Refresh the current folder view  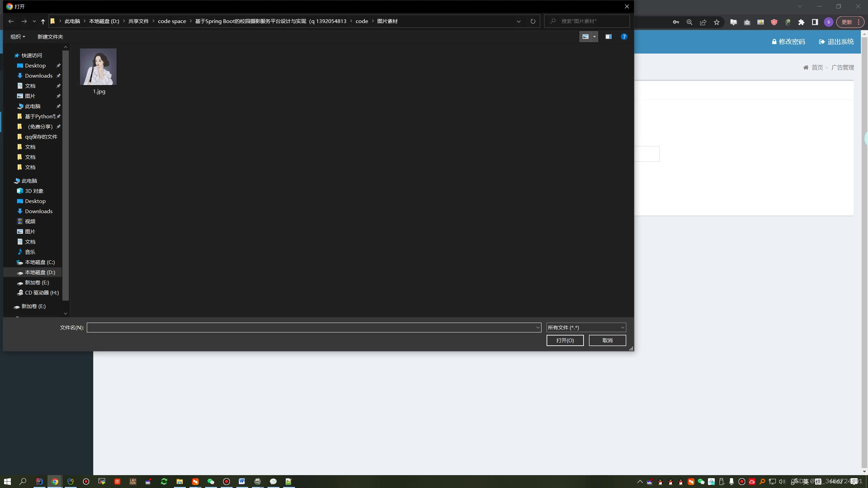(x=533, y=21)
